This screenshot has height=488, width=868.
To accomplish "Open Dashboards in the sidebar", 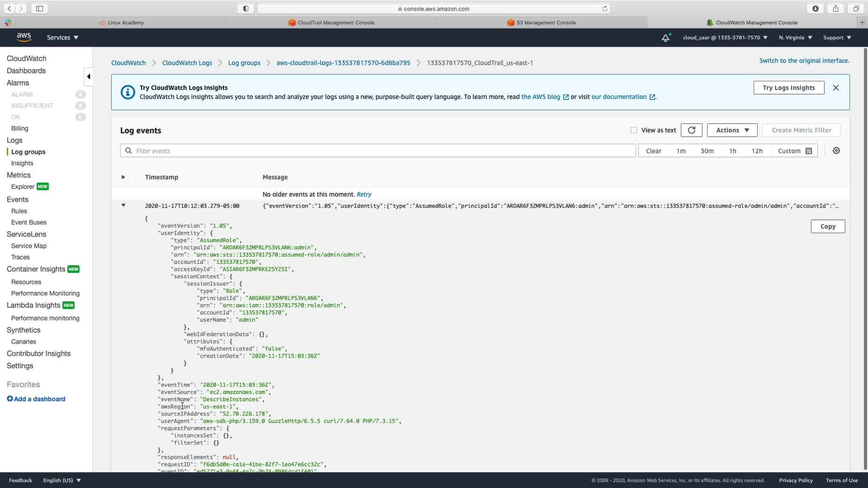I will tap(26, 71).
